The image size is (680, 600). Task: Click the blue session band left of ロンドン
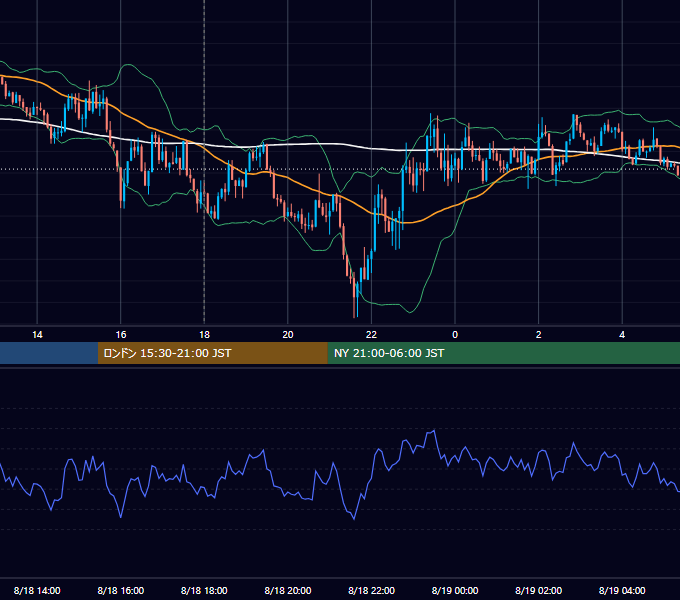[x=49, y=353]
